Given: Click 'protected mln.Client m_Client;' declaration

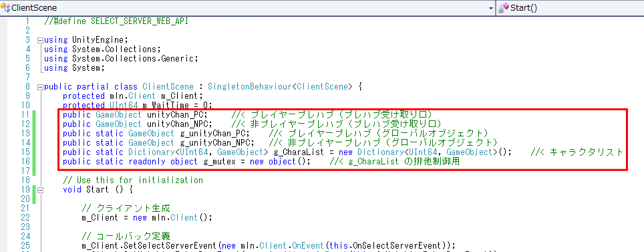Looking at the screenshot, I should 133,96.
